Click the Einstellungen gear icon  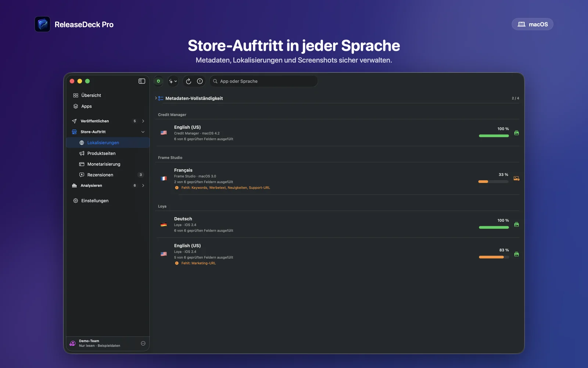point(75,201)
